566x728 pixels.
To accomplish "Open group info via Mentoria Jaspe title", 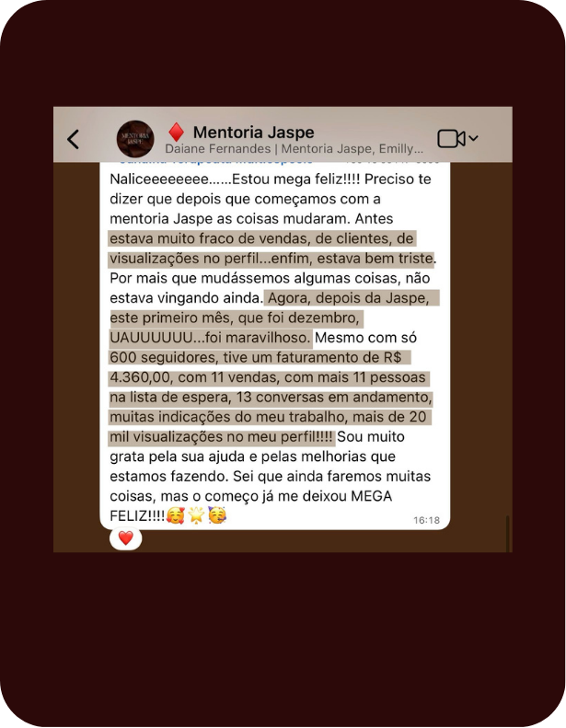I will [x=253, y=133].
